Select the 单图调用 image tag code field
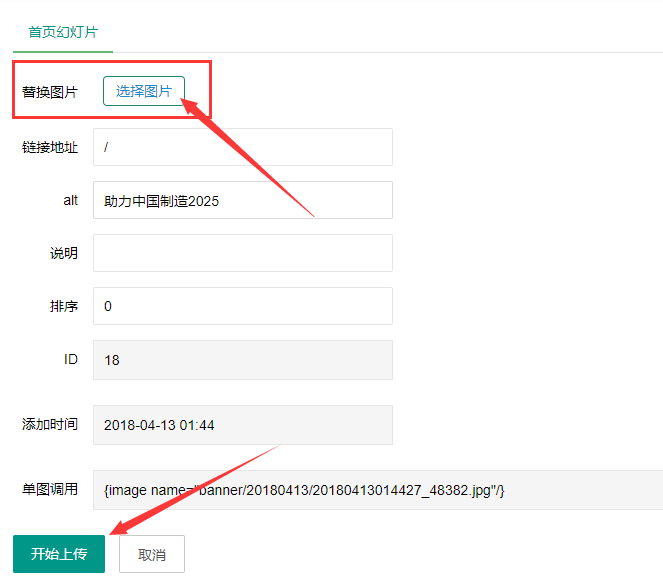The width and height of the screenshot is (663, 588). 378,490
